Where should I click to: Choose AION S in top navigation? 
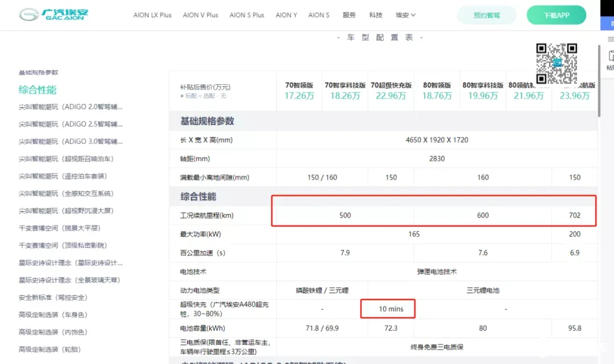(x=319, y=15)
